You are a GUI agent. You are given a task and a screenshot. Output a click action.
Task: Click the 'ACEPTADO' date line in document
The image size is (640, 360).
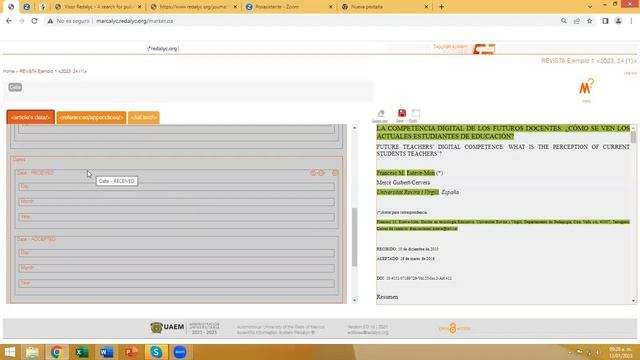coord(406,259)
